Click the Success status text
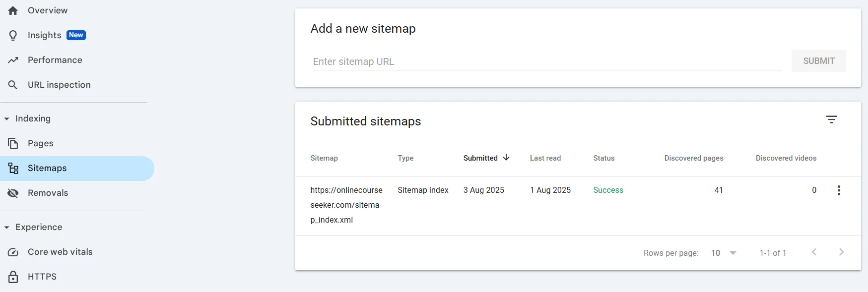Screen dimensions: 868x292 pyautogui.click(x=608, y=190)
